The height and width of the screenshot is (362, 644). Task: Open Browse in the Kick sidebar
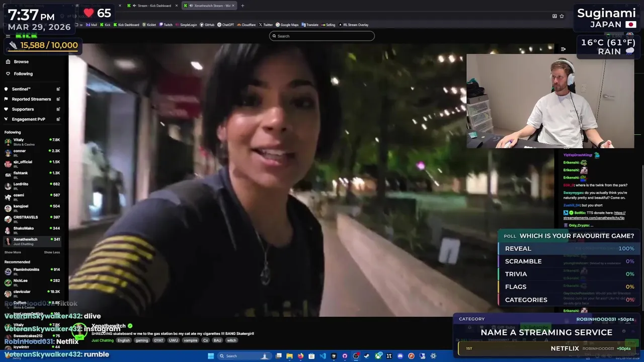tap(21, 61)
